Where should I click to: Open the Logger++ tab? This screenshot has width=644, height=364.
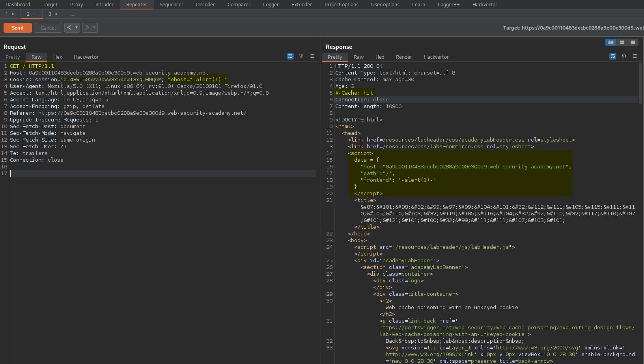pyautogui.click(x=449, y=5)
